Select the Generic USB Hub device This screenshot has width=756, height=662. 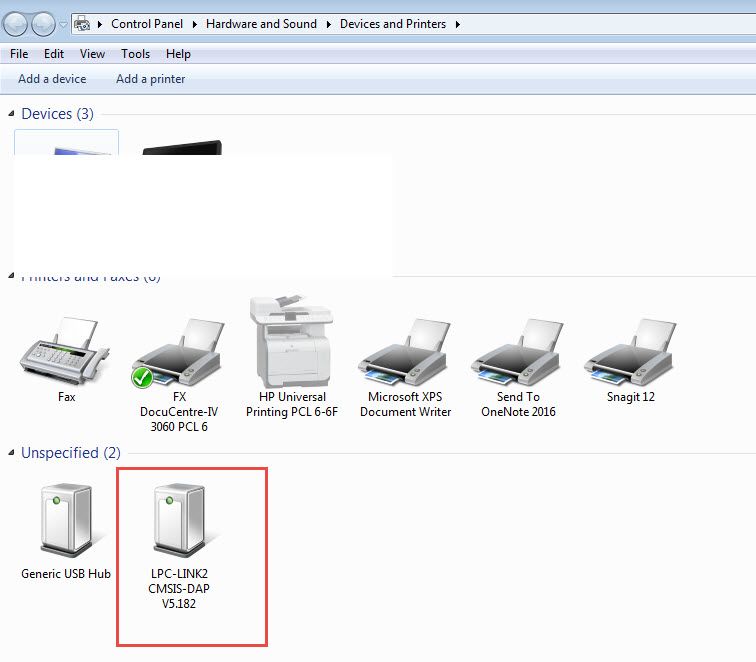(66, 531)
